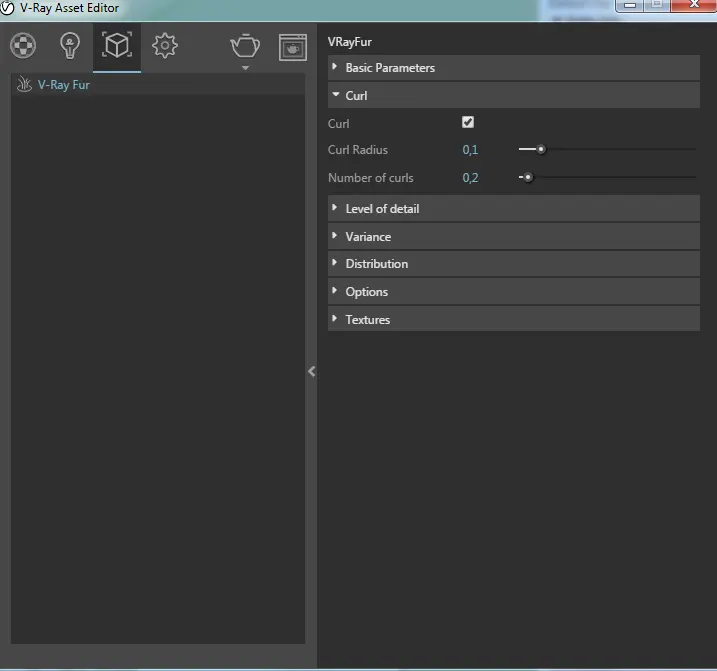This screenshot has width=717, height=671.
Task: Open render options arrow below teapot
Action: coord(245,68)
